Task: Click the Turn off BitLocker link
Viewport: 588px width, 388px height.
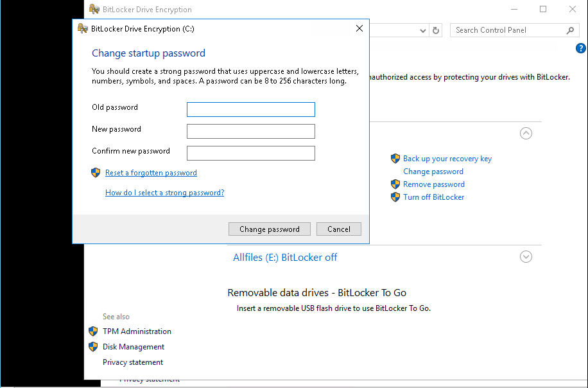Action: point(433,197)
